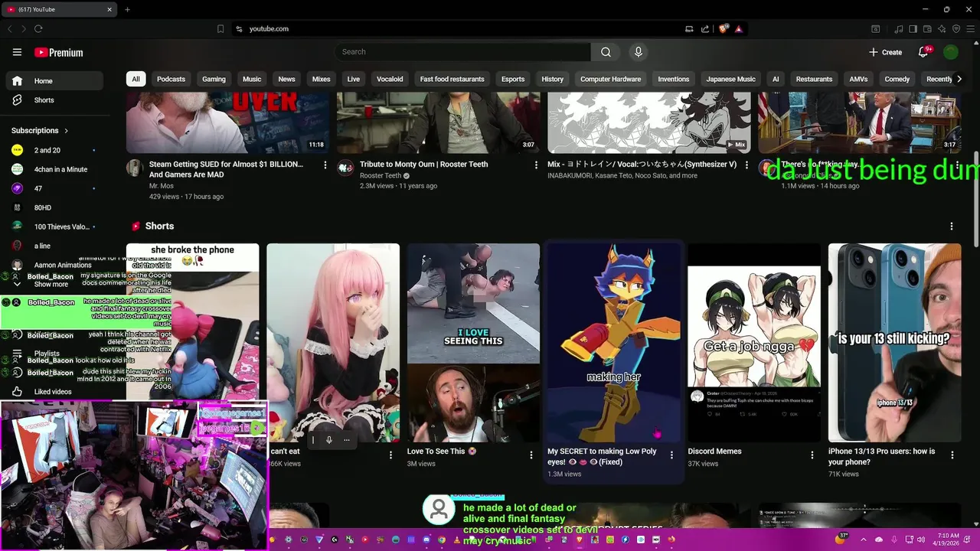Toggle the browser sidebar panel icon

point(913,29)
